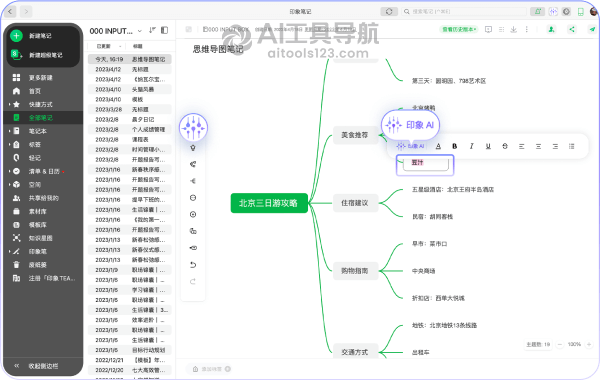The image size is (600, 381).
Task: Expand the 标签 tags arrow
Action: 10,145
